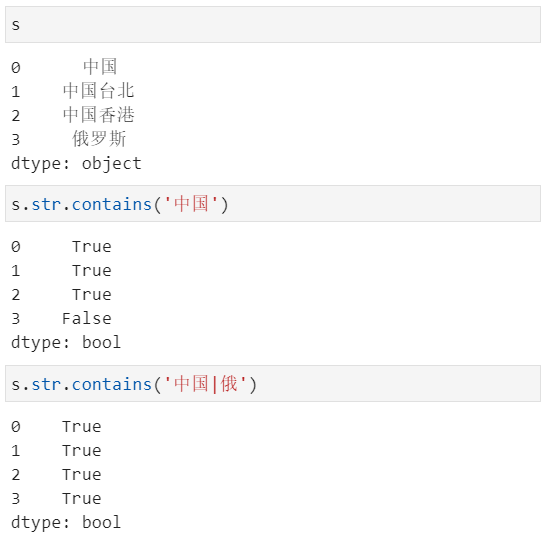Click the 'contains' method in second cell
Viewport: 547px width, 534px height.
click(x=112, y=204)
